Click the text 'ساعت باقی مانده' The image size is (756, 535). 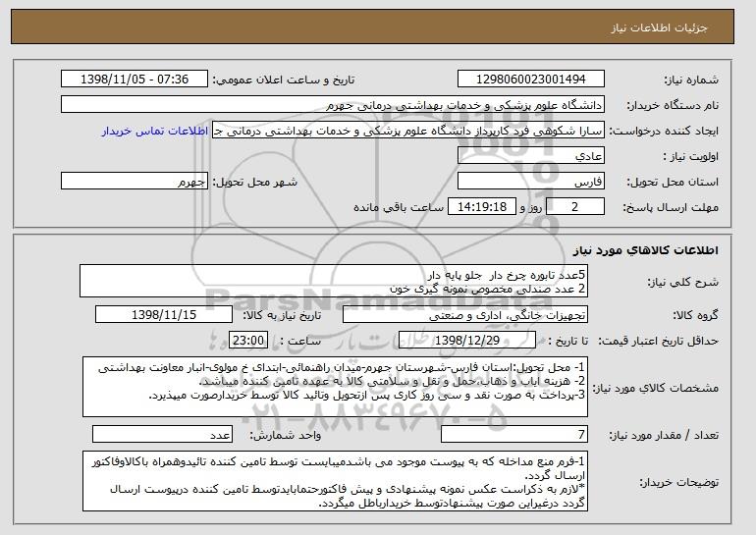(x=399, y=207)
